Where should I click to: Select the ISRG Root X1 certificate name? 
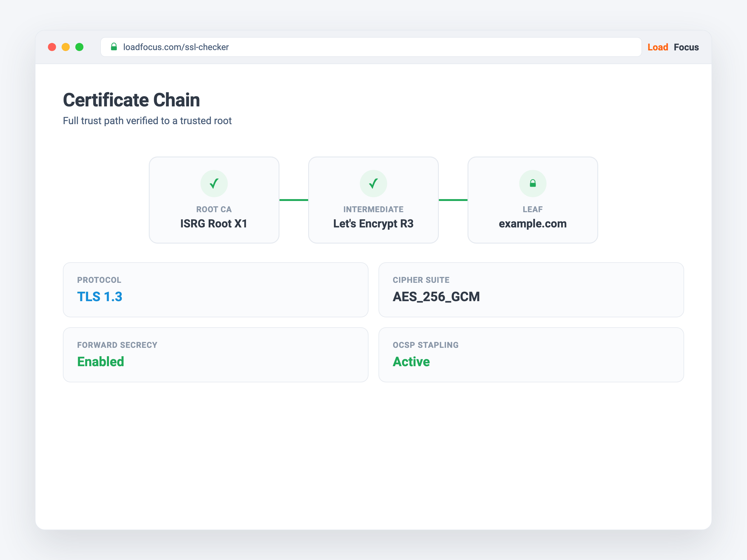pos(214,223)
